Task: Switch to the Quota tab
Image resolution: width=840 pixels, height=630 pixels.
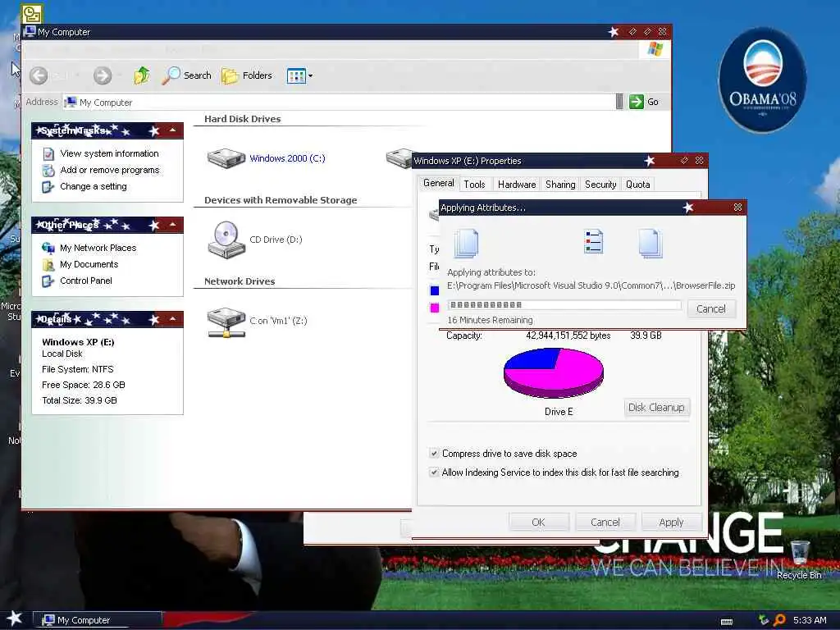Action: tap(637, 185)
